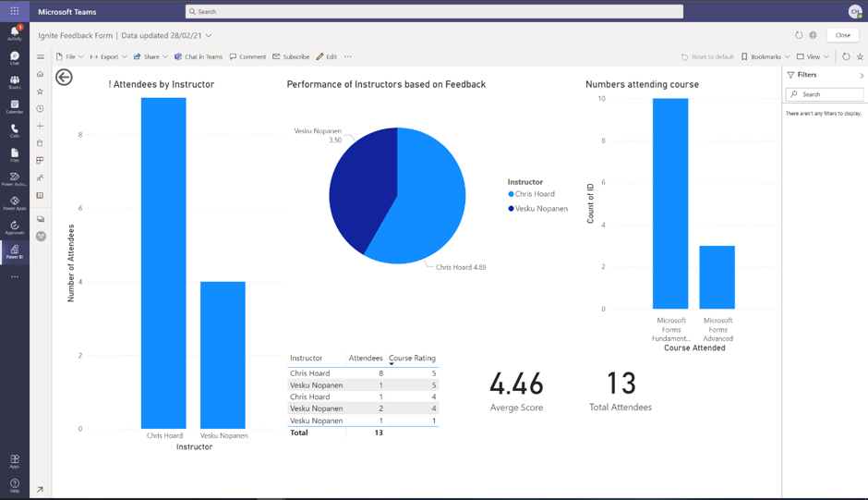The height and width of the screenshot is (500, 868).
Task: Open Power BI Learn book icon
Action: pos(40,195)
